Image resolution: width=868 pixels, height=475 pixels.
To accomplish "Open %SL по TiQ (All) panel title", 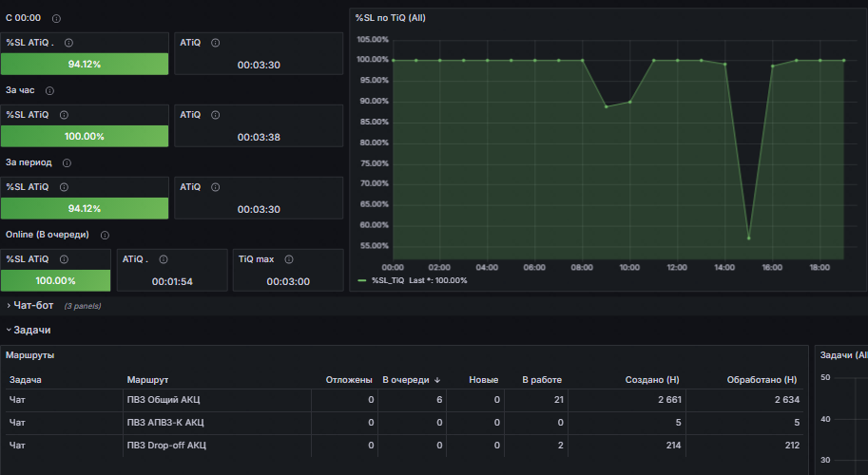I will 391,18.
